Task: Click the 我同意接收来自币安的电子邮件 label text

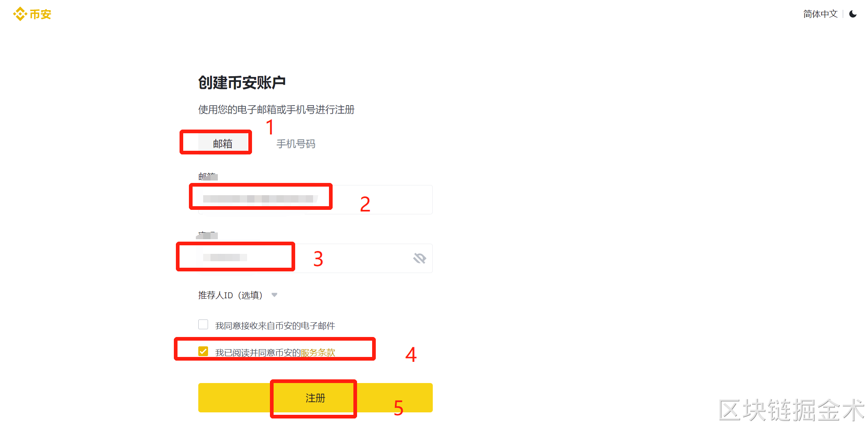Action: pos(275,326)
